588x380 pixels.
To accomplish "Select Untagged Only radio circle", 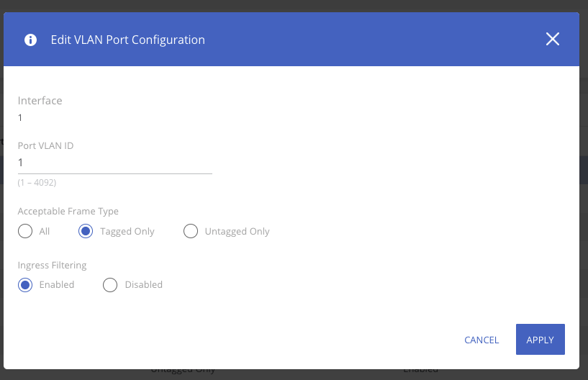I will [x=191, y=231].
